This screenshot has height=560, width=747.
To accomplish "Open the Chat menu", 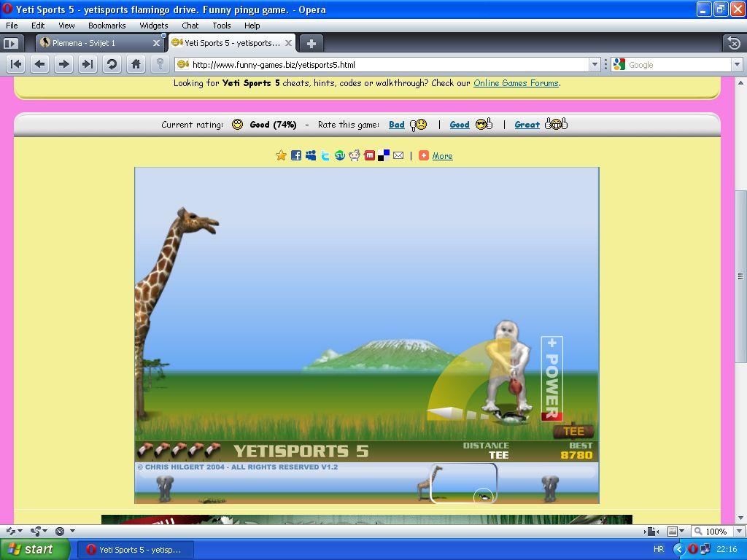I will [x=190, y=26].
